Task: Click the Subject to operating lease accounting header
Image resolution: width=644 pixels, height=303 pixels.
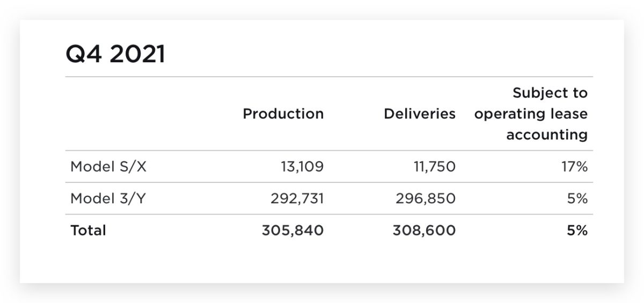Action: tap(531, 114)
